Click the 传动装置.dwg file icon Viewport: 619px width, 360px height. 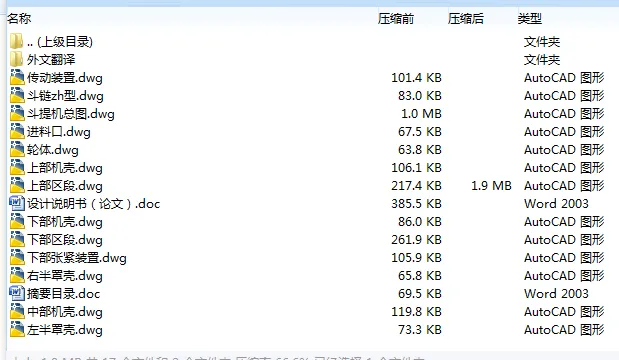(17, 77)
